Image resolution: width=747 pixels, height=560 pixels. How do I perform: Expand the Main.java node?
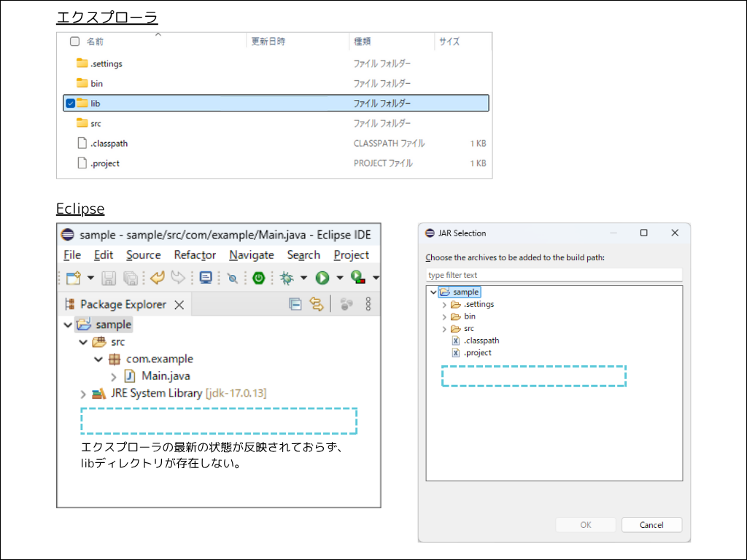tap(113, 377)
